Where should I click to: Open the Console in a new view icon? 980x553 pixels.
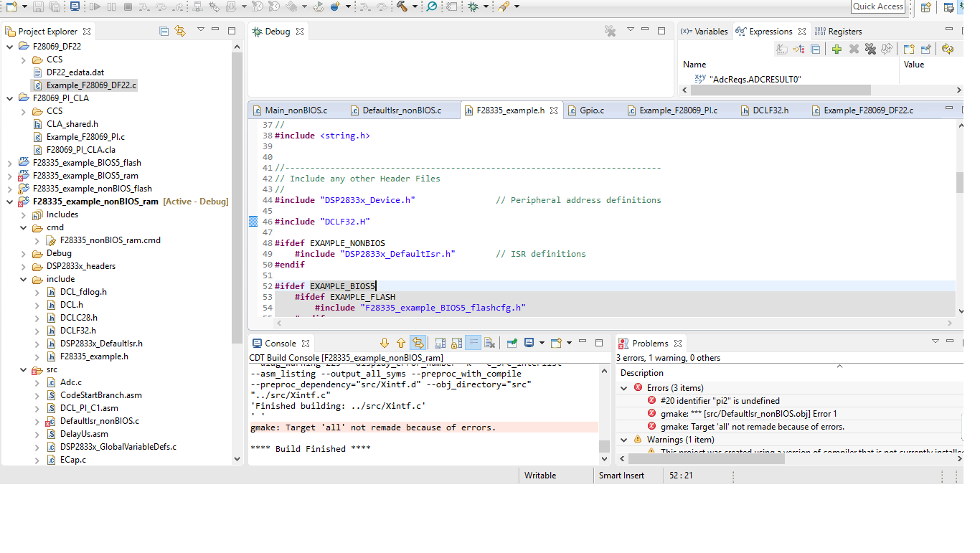click(555, 343)
